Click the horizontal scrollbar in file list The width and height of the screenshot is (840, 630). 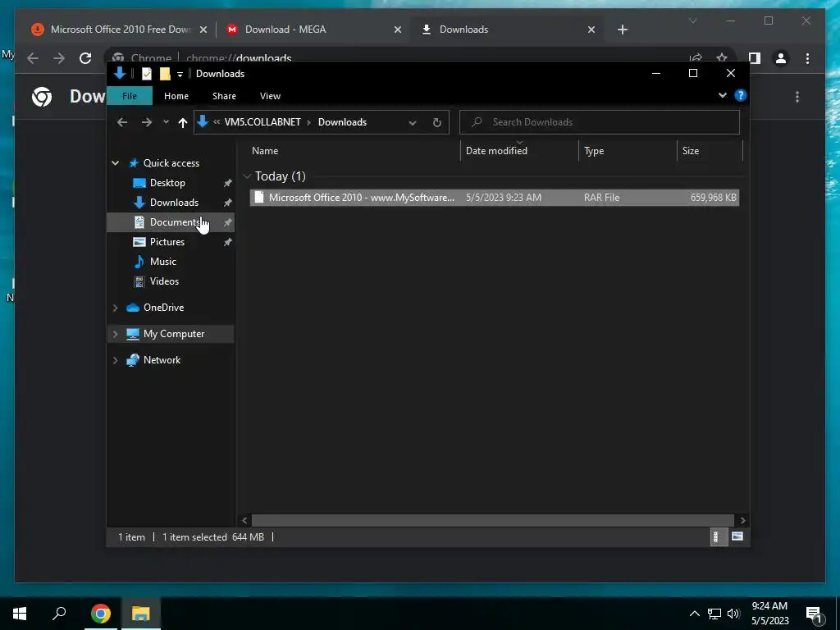[x=492, y=520]
